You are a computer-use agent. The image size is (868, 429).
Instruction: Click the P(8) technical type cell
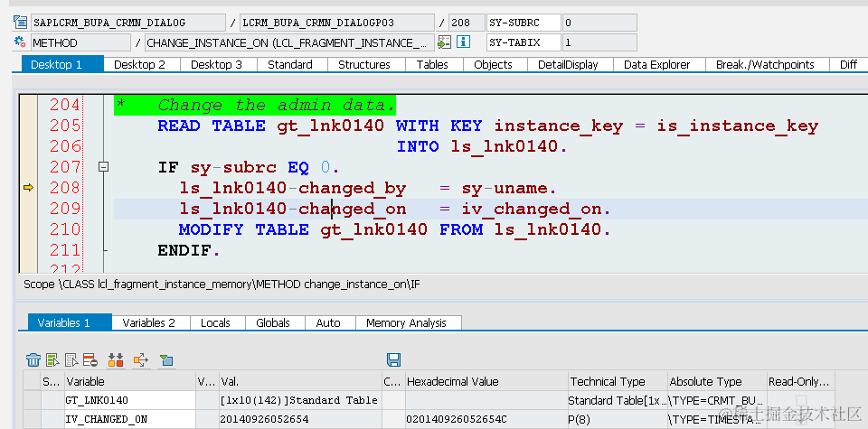pyautogui.click(x=618, y=419)
